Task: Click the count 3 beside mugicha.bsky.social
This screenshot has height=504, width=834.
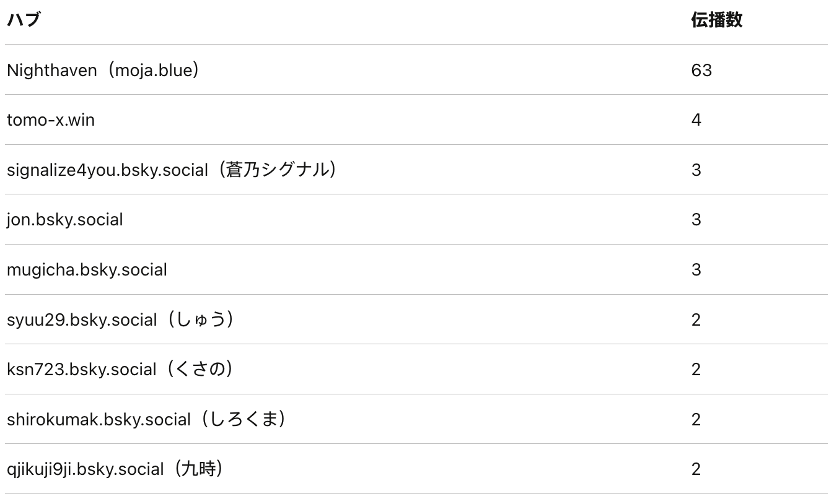Action: click(696, 270)
